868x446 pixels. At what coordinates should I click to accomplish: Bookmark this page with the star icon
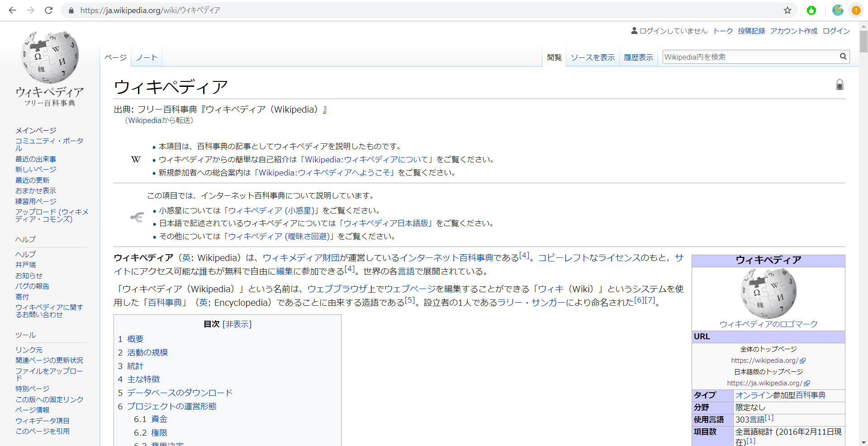[x=787, y=10]
